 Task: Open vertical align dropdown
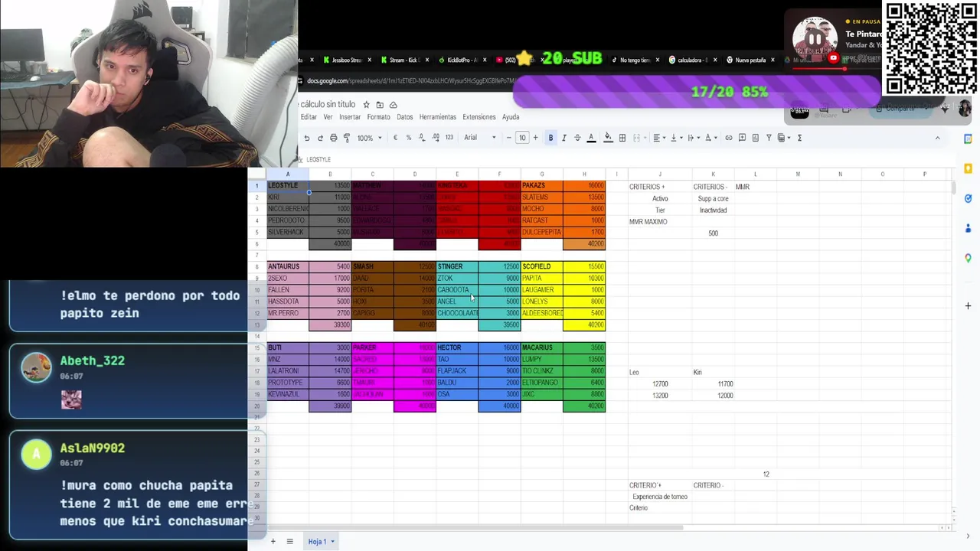pos(676,138)
